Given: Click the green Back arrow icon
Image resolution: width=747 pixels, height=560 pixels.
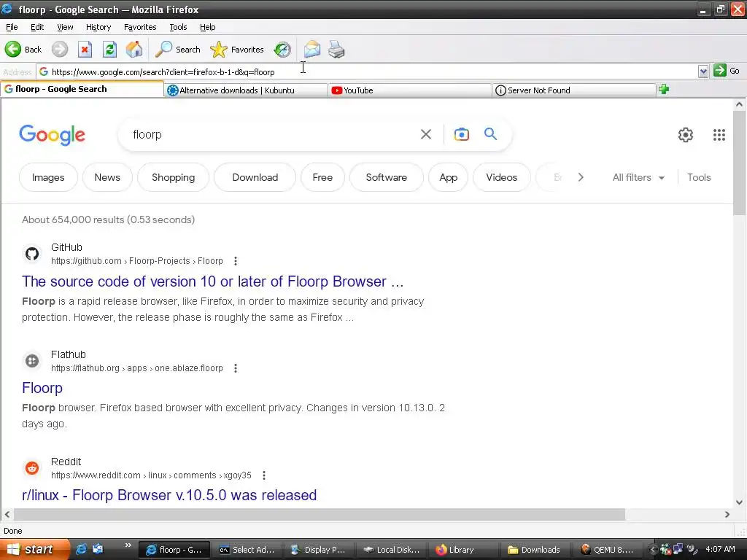Looking at the screenshot, I should tap(13, 49).
